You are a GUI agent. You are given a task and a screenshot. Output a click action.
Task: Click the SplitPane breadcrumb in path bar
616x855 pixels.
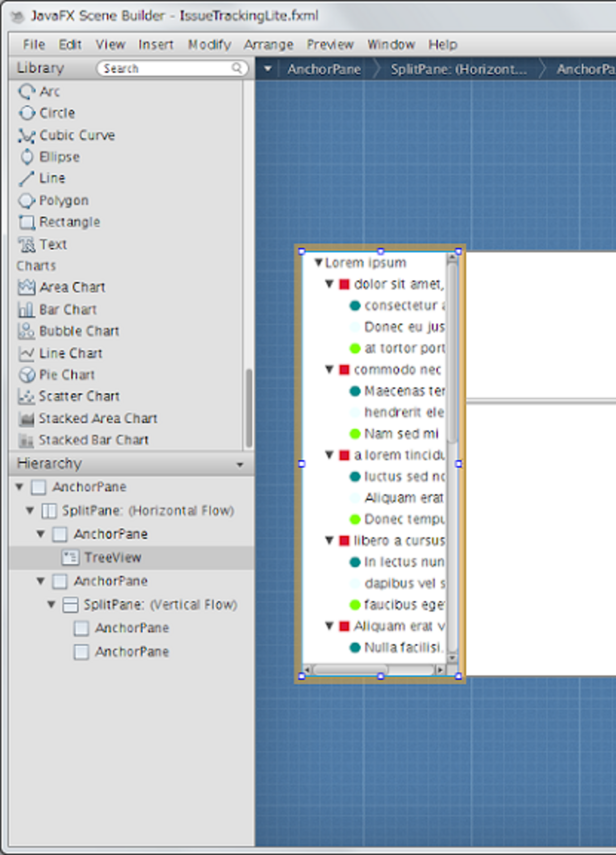(x=458, y=69)
